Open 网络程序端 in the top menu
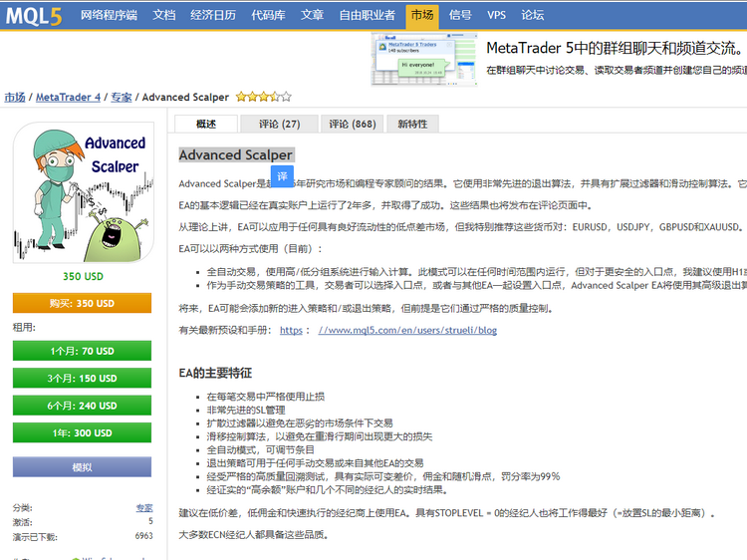This screenshot has width=747, height=560. [109, 15]
